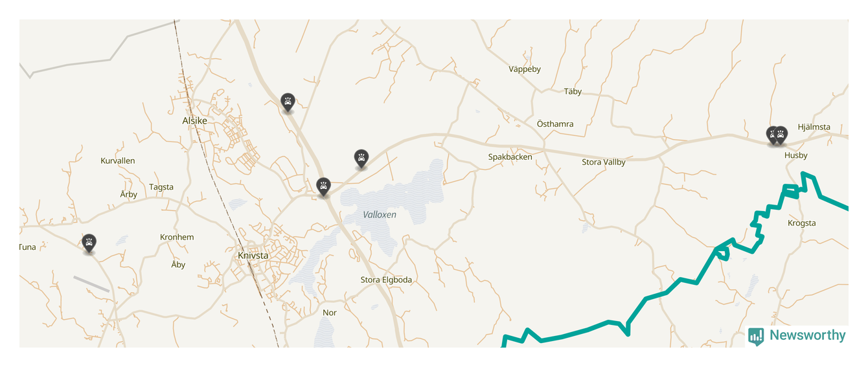Open the Newsworthy text link
868x367 pixels.
point(807,335)
